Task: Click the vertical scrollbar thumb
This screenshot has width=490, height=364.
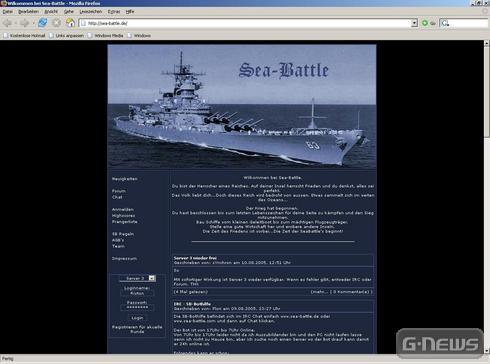Action: pos(487,91)
